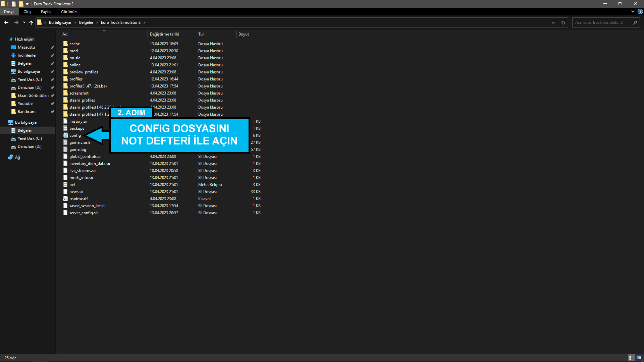Expand the ribbon with the chevron

tap(633, 11)
